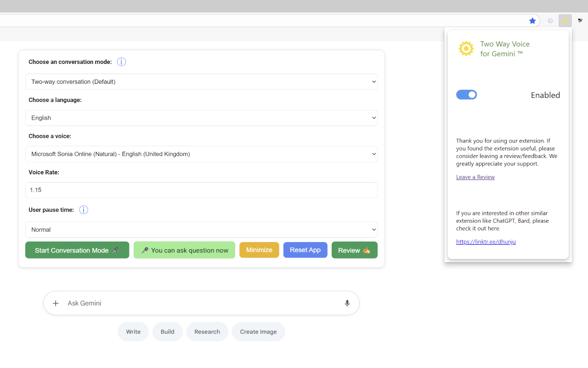The height and width of the screenshot is (368, 588).
Task: Open the linktr.ee/dhunju link
Action: [x=486, y=241]
